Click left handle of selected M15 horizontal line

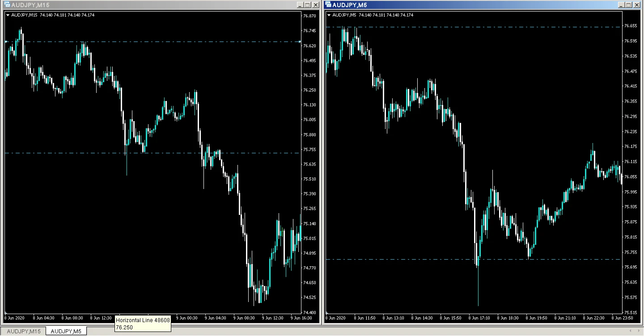pos(6,42)
